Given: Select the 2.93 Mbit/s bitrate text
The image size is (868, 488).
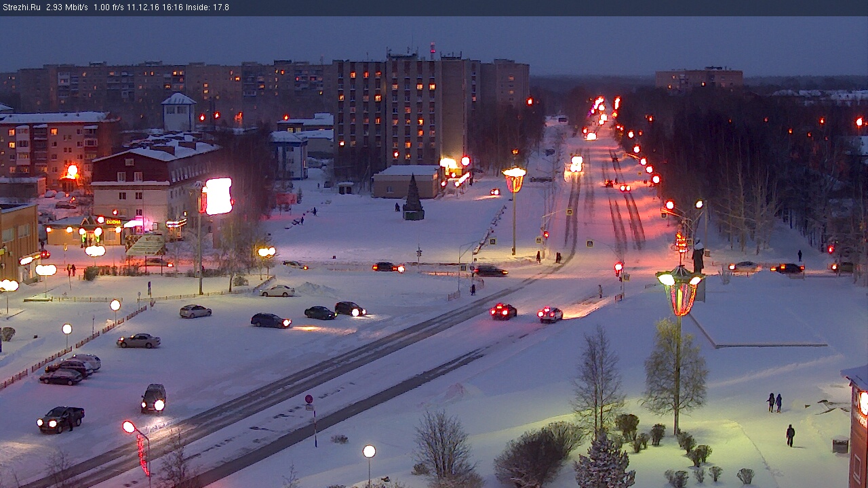Looking at the screenshot, I should pos(67,7).
